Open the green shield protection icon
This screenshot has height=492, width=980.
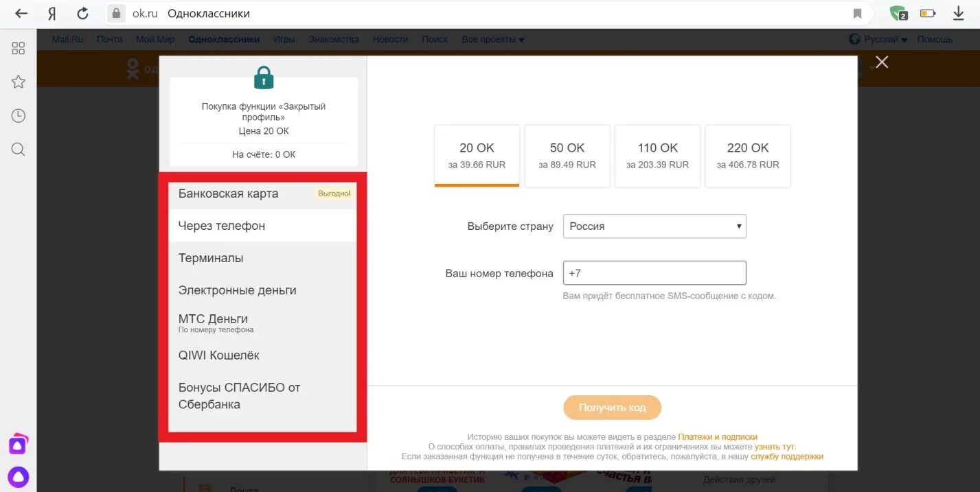pos(898,13)
